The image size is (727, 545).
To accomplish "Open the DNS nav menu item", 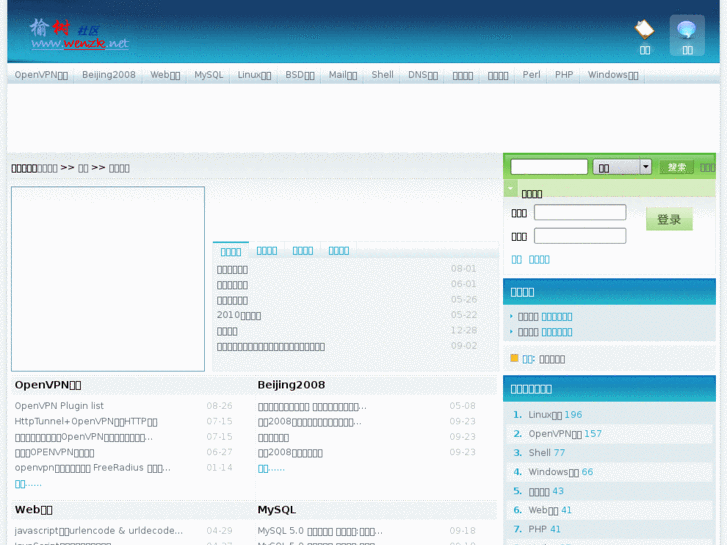I will (x=423, y=75).
